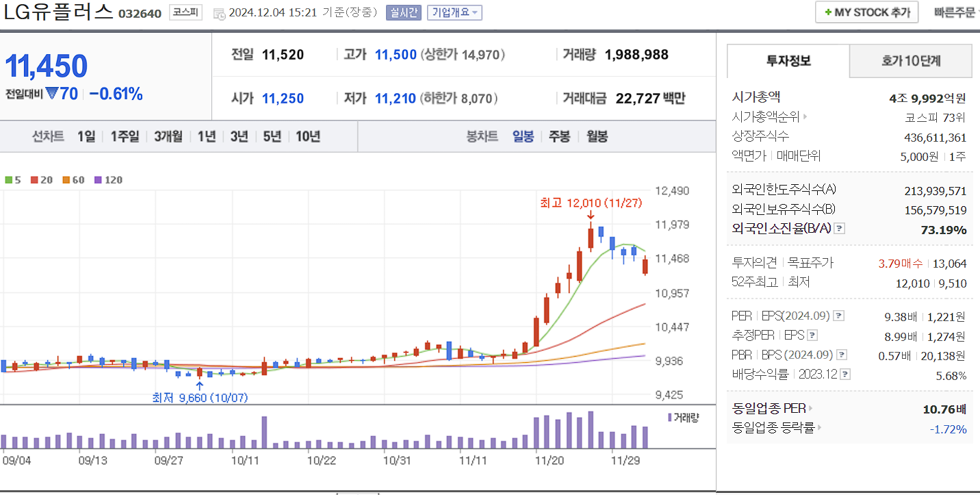
Task: Click the blue arrow marking 최저 9,660
Action: 199,385
